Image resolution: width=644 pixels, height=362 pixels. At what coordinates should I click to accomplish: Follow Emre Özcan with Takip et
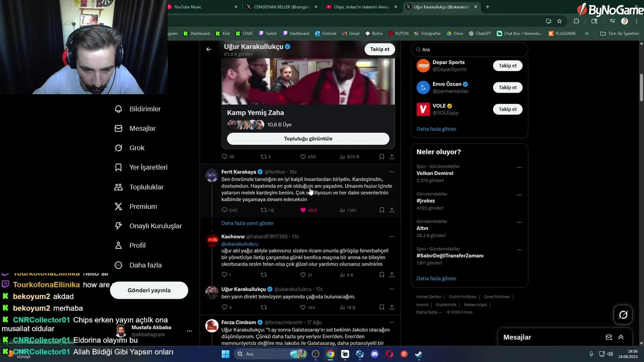coord(508,87)
